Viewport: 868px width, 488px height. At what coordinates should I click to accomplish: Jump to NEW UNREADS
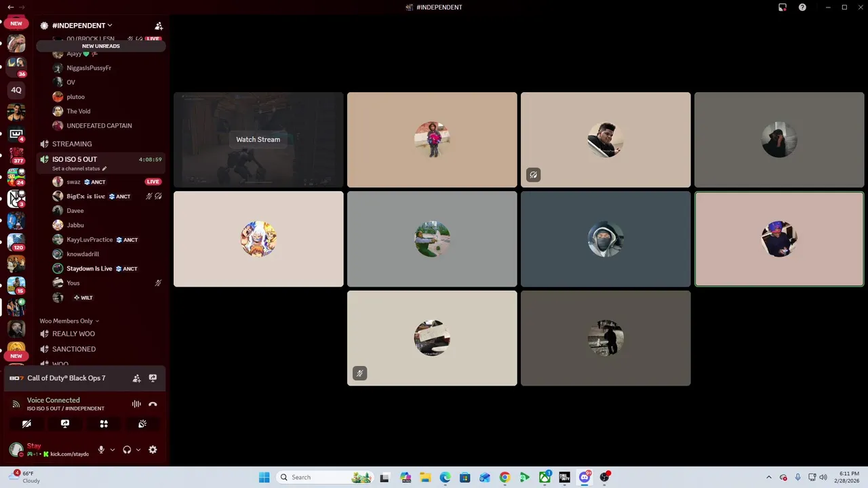tap(101, 46)
